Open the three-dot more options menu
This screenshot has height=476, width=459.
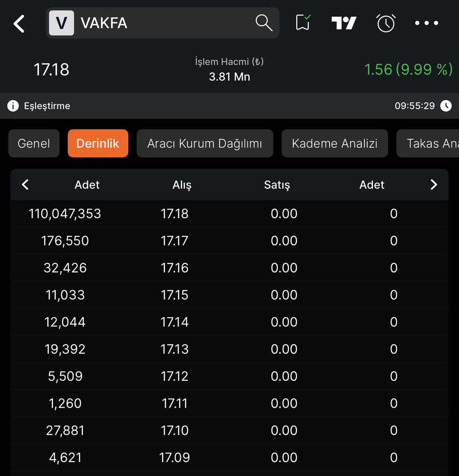point(426,23)
